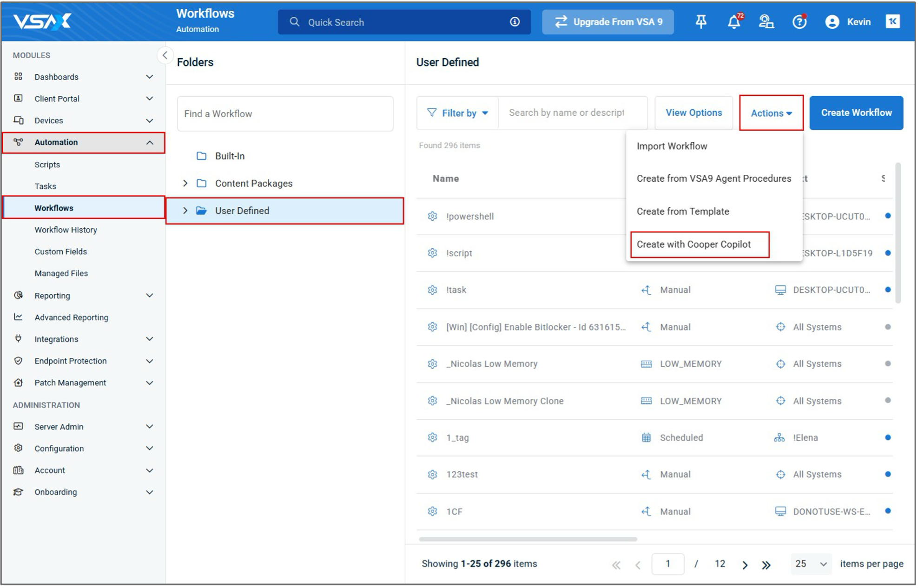Toggle status dot of _Nicolas Low Memory workflow
918x588 pixels.
[x=888, y=363]
